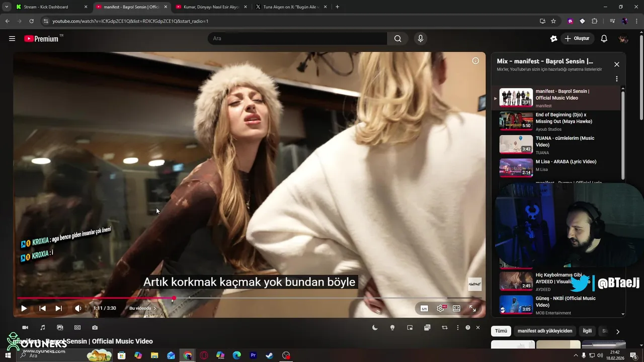Select the 'Tümü' filter chip
644x362 pixels.
[x=501, y=331]
